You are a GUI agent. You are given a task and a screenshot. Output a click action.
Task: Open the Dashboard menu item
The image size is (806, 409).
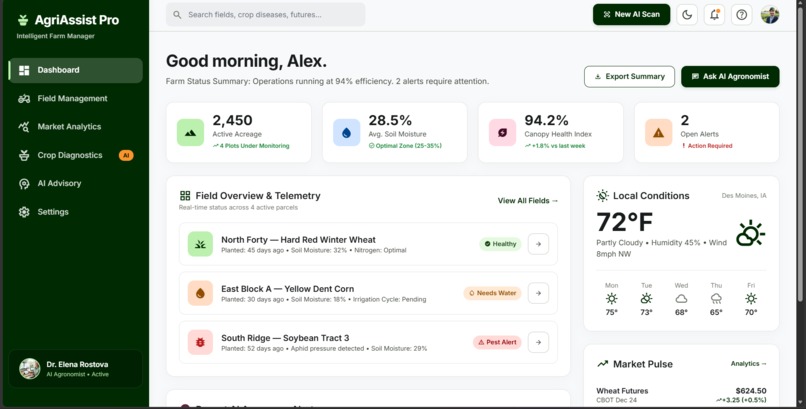76,70
